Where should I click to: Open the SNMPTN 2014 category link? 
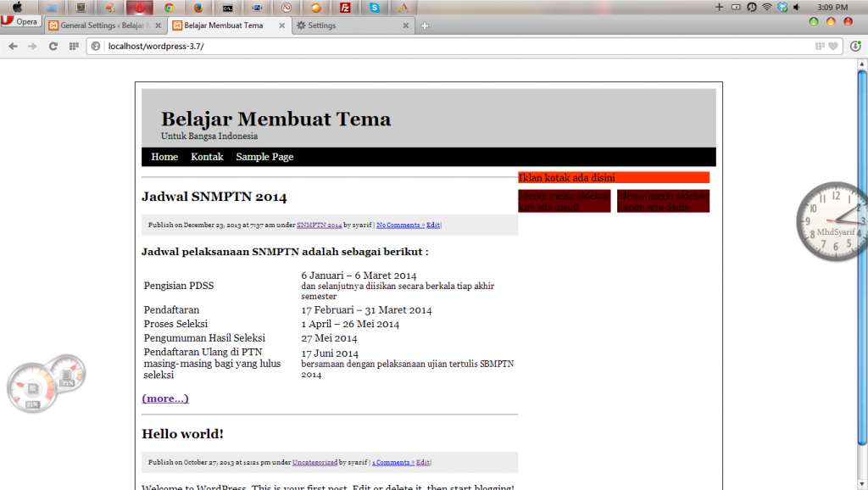[319, 223]
